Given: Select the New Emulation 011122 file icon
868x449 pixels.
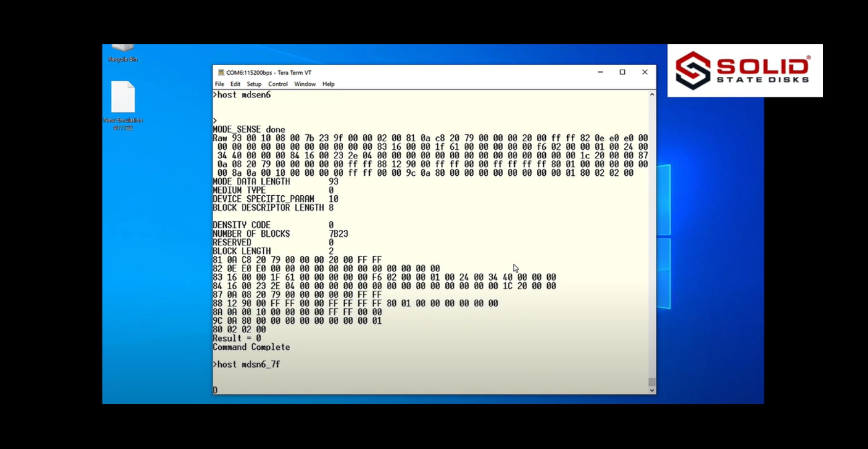Looking at the screenshot, I should pyautogui.click(x=123, y=106).
